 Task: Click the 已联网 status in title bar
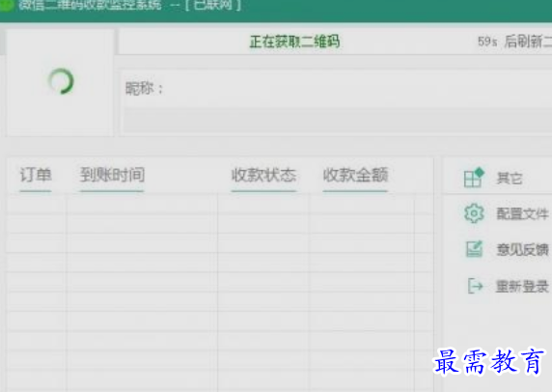tap(213, 5)
